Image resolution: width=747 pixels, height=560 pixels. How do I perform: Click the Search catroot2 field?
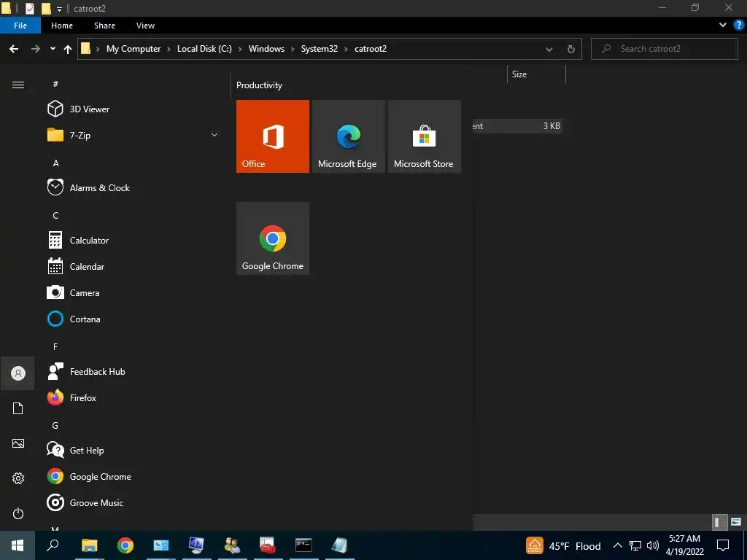click(x=664, y=49)
